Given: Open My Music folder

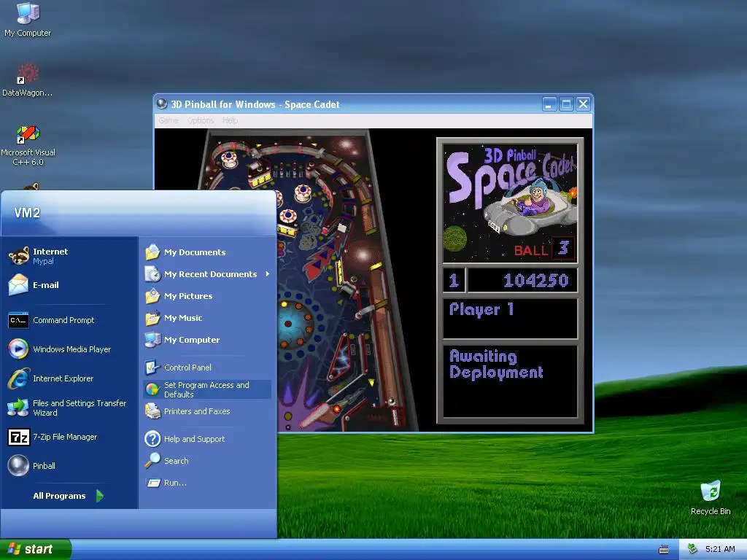Looking at the screenshot, I should 206,318.
